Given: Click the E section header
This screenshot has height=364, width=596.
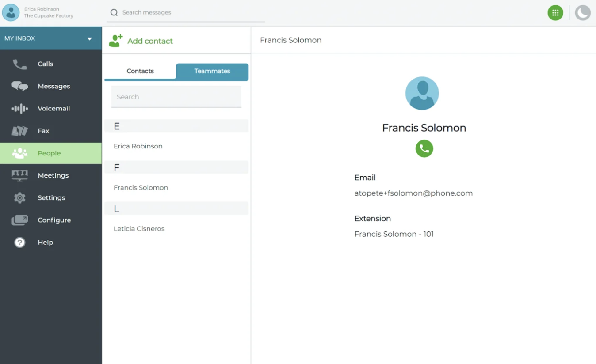Looking at the screenshot, I should pos(176,126).
